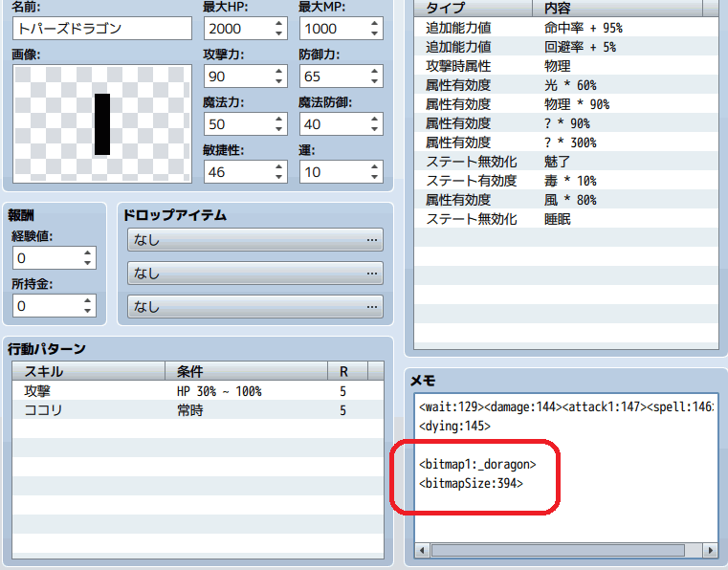The image size is (728, 570).
Task: Select the 光 * 60% trait row
Action: coord(566,85)
